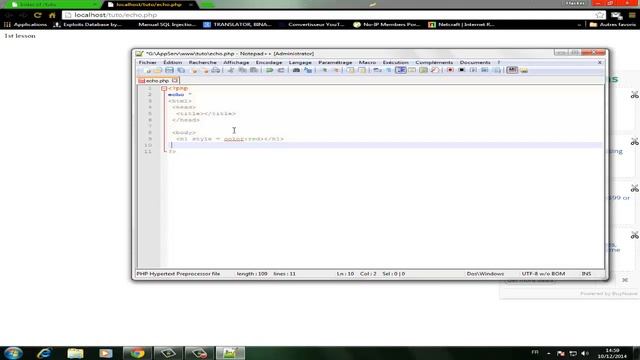Open the TRANSLATOR, BINA... bookmark
This screenshot has height=360, width=640.
(238, 24)
